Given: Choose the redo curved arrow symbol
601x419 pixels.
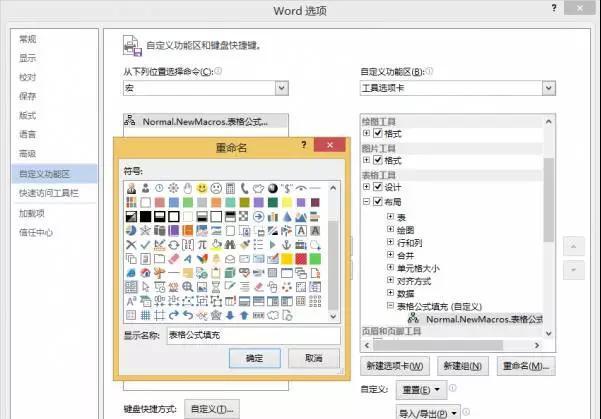Looking at the screenshot, I should 174,315.
